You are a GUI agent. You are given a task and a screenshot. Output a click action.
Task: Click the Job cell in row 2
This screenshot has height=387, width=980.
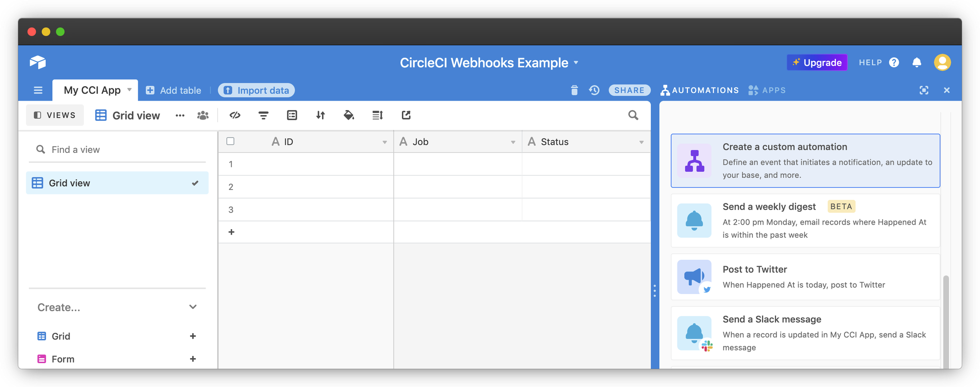(x=458, y=187)
